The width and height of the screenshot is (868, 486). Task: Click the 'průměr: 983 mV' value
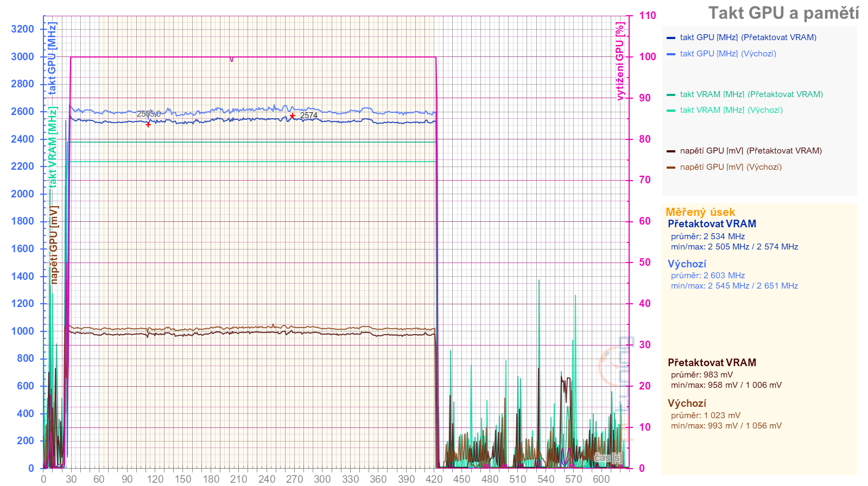702,375
